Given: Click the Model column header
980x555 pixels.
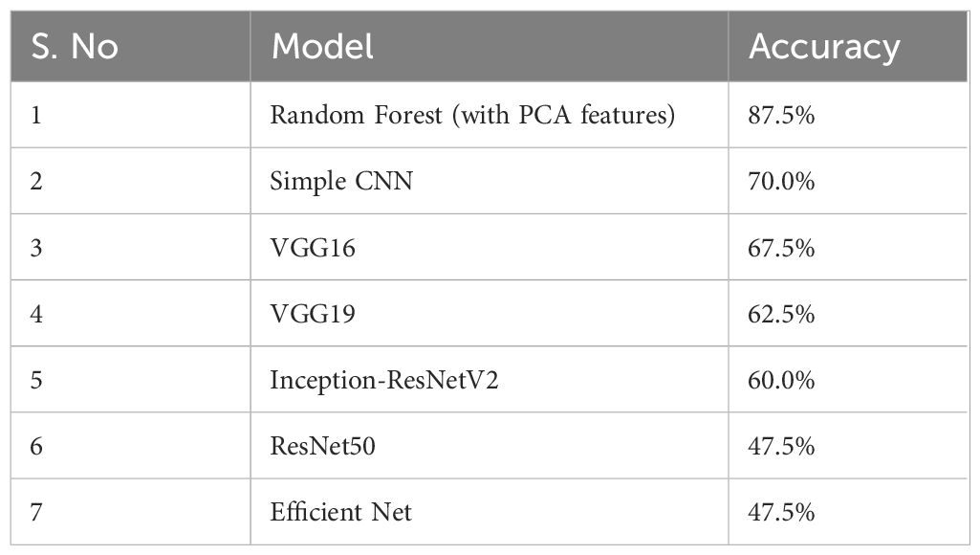Looking at the screenshot, I should coord(322,47).
